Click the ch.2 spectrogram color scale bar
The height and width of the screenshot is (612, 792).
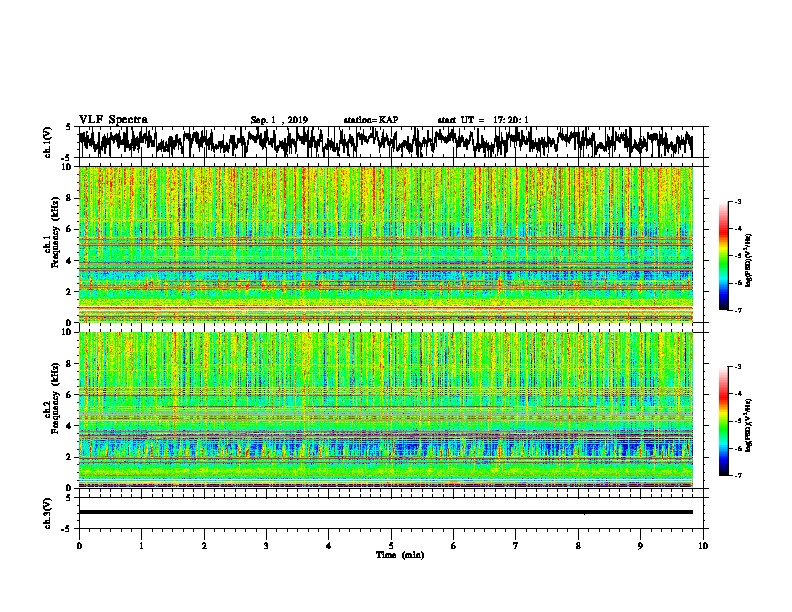[723, 421]
